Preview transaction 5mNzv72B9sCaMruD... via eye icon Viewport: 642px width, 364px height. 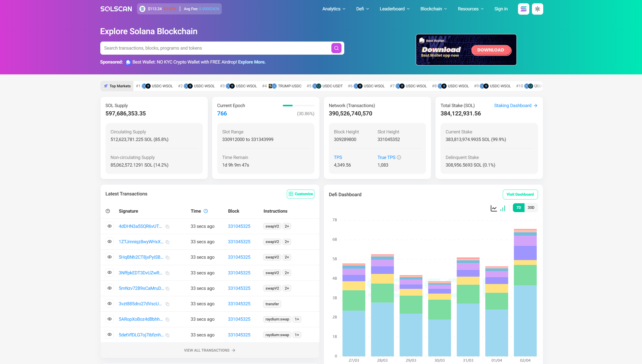click(x=110, y=288)
